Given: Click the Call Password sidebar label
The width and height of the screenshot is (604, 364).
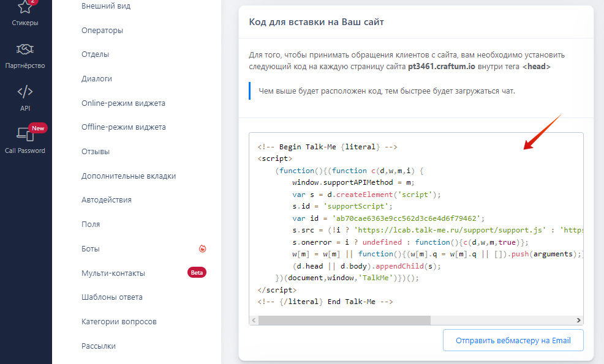Looking at the screenshot, I should pos(25,150).
